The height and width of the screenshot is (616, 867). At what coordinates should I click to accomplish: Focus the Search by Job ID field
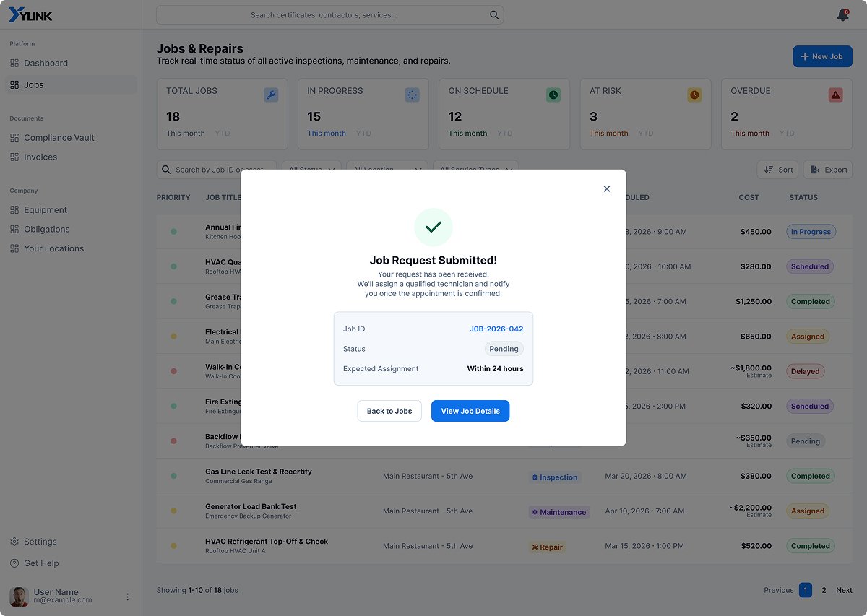pos(217,170)
